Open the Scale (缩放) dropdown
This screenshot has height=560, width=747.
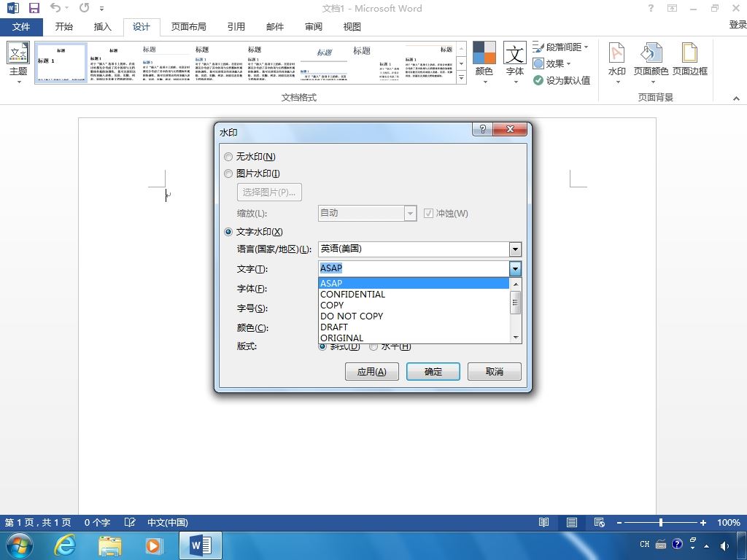410,214
